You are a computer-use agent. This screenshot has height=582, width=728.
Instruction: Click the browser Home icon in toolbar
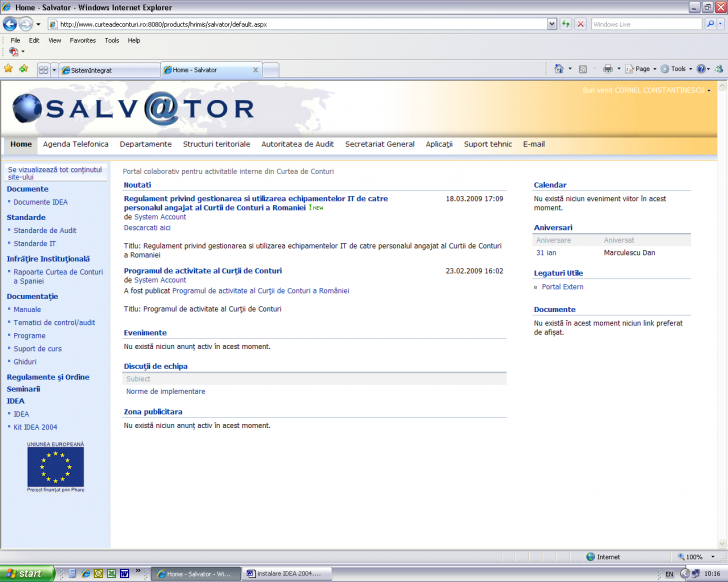point(558,69)
